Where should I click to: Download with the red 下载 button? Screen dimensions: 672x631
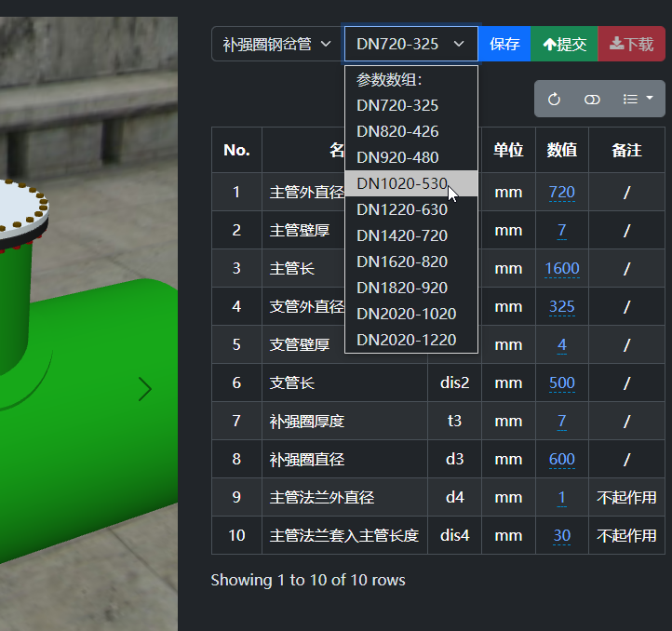point(631,44)
